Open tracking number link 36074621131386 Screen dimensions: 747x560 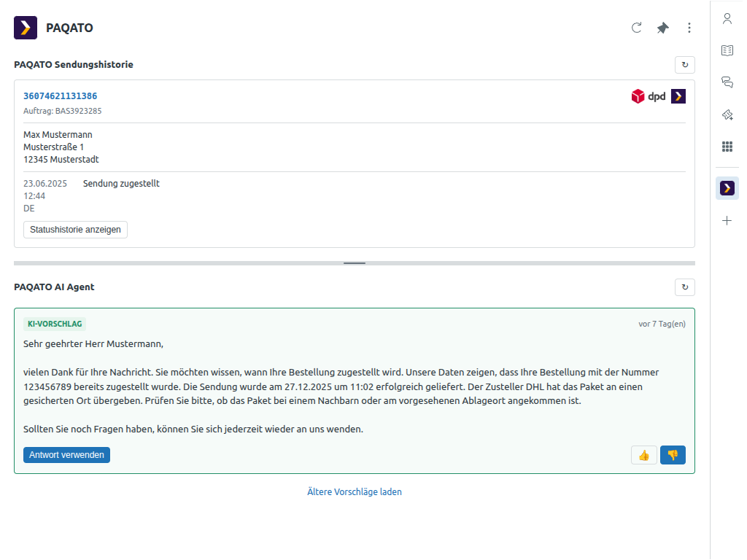[x=61, y=96]
